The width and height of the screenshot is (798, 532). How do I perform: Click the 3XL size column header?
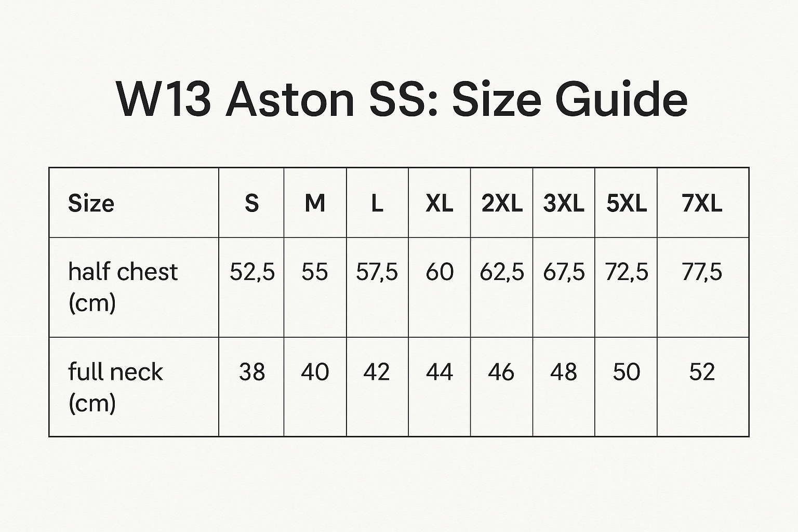[564, 203]
